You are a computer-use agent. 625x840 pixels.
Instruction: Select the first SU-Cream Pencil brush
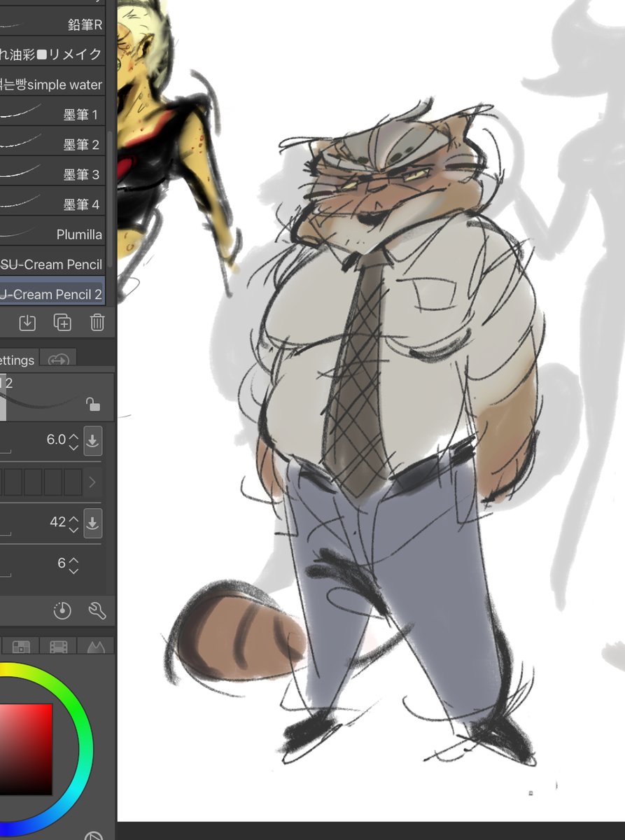pos(52,264)
